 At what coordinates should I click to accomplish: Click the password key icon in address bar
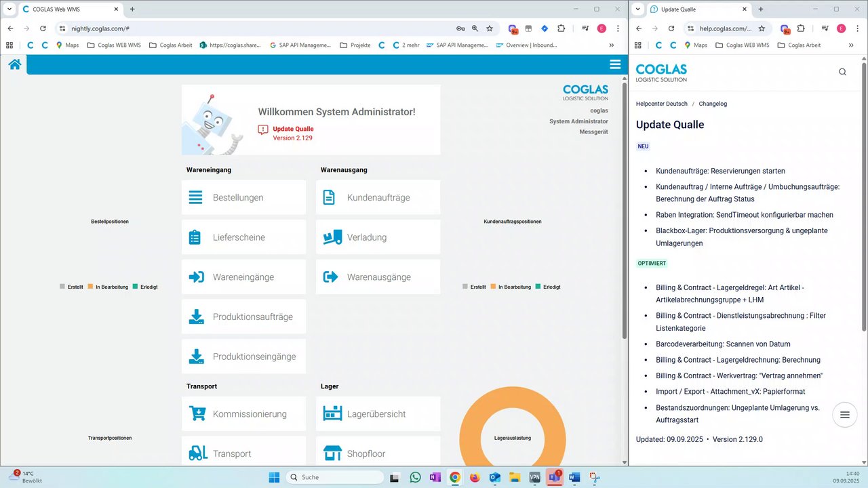point(460,28)
